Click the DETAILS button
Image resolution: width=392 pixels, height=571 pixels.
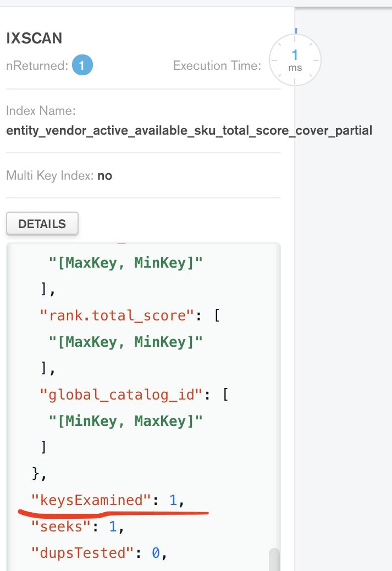[42, 224]
